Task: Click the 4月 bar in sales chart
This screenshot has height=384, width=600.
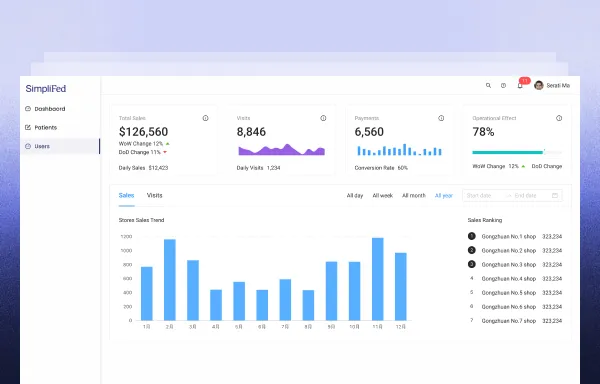Action: (216, 305)
